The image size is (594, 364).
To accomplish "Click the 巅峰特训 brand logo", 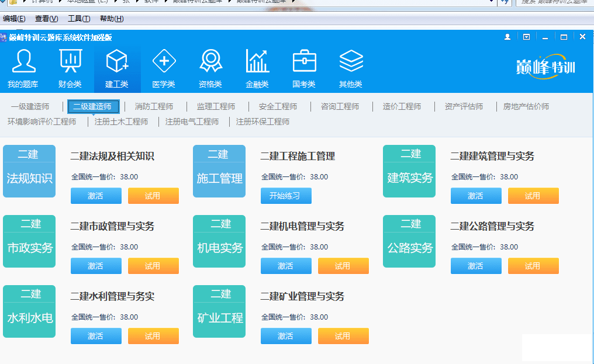I will pyautogui.click(x=545, y=67).
